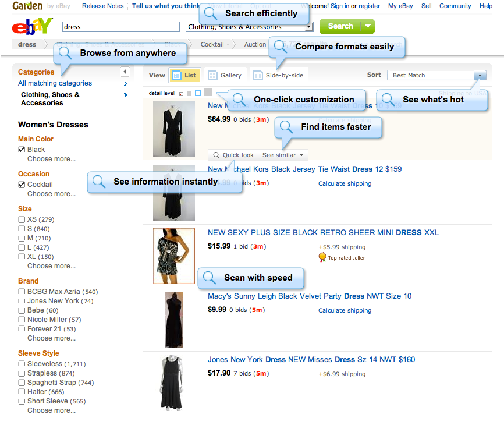Screen dimensions: 504x425
Task: Open Macy's Sunny Leigh Black Velvet listing title
Action: pos(310,296)
